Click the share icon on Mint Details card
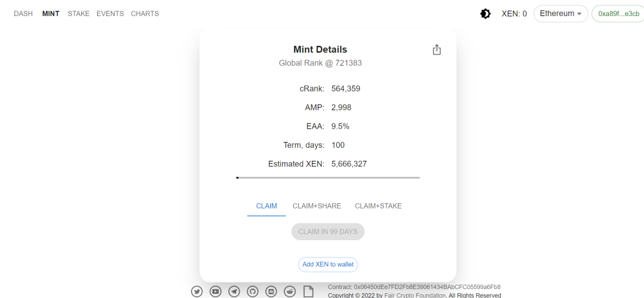This screenshot has height=298, width=644. pos(436,49)
